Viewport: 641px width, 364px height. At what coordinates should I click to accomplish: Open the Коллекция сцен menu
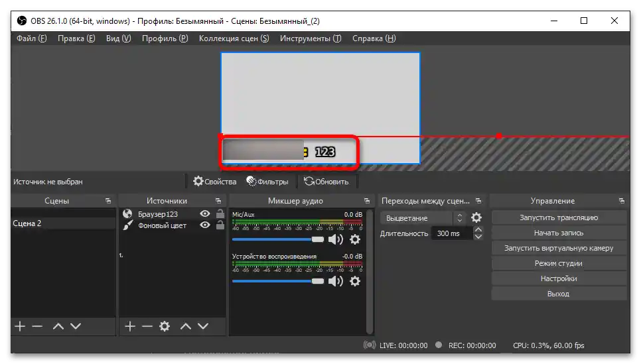click(234, 38)
